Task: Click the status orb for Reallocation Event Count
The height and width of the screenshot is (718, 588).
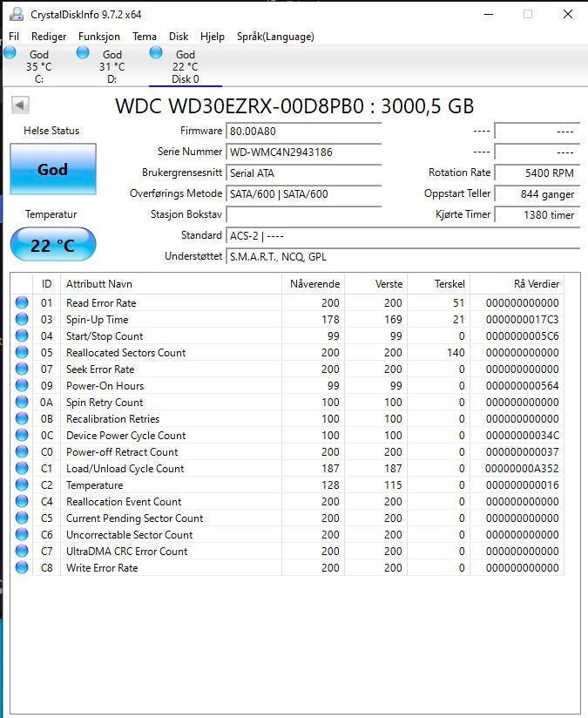Action: (x=22, y=501)
